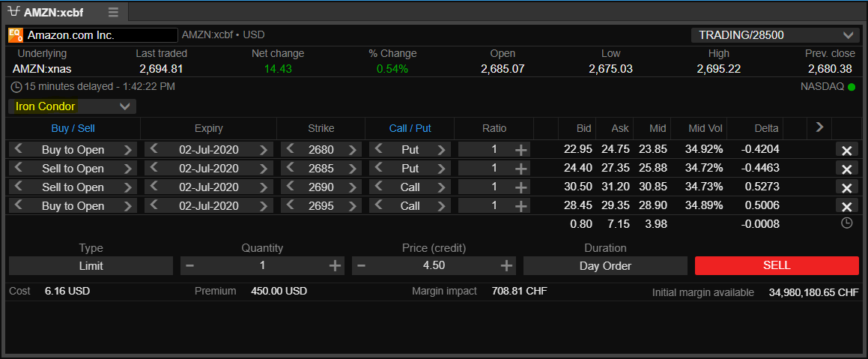Click the green NASDAQ status indicator
This screenshot has height=359, width=868.
(852, 87)
